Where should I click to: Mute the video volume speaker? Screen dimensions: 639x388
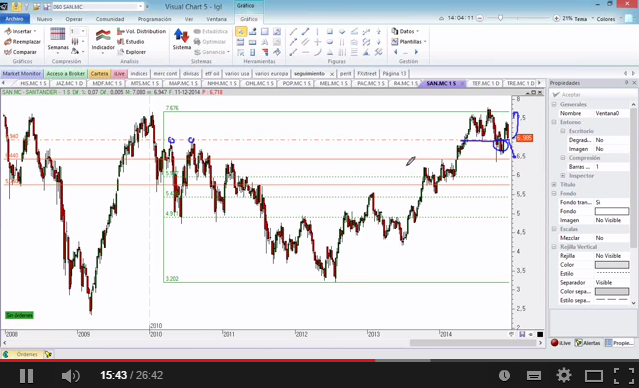(x=70, y=375)
